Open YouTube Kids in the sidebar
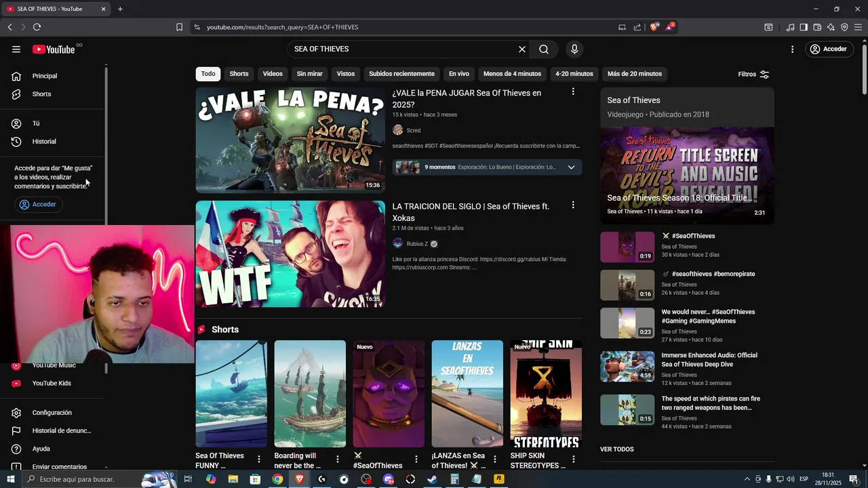This screenshot has height=488, width=868. click(x=53, y=384)
